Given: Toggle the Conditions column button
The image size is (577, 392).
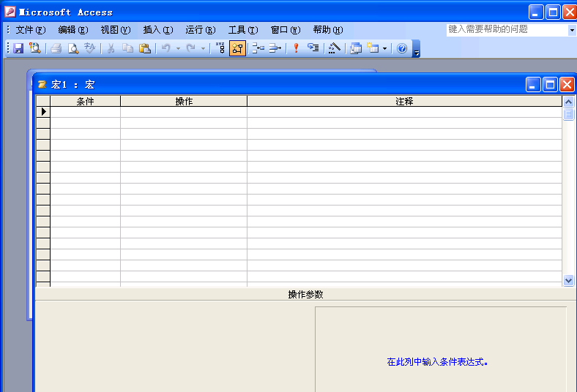Looking at the screenshot, I should (237, 48).
